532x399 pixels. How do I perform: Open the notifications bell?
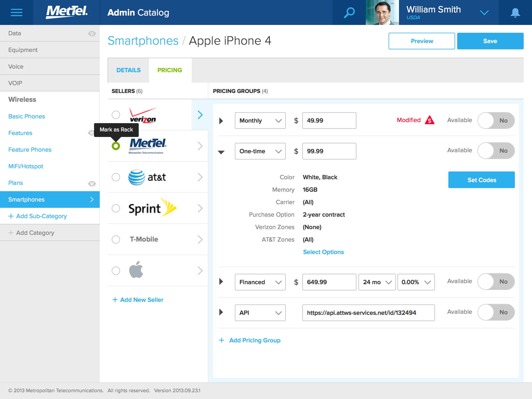point(515,12)
